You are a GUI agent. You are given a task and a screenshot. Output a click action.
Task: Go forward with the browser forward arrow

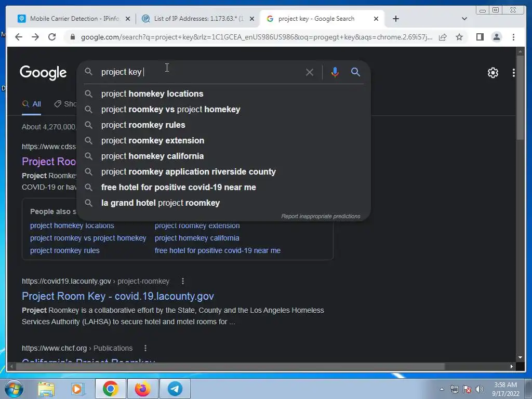click(35, 37)
